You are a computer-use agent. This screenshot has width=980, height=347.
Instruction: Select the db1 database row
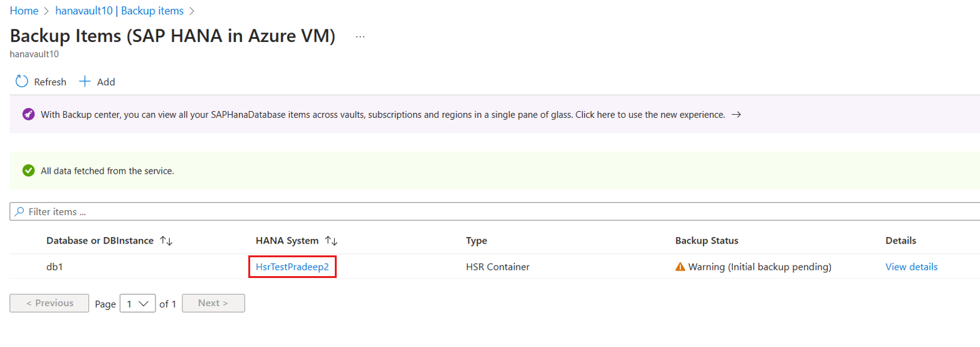pos(495,267)
